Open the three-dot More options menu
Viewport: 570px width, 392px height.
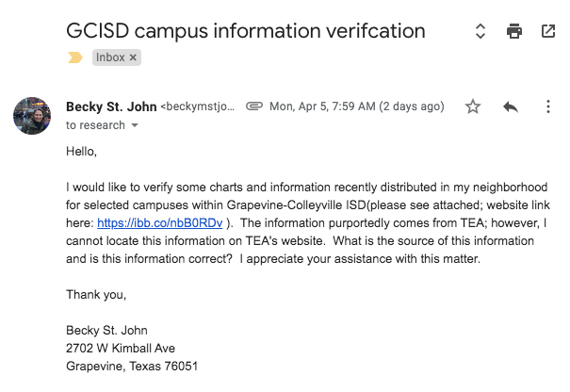tap(548, 106)
